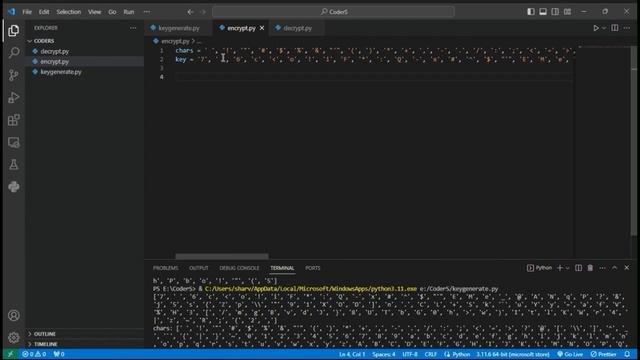This screenshot has width=640, height=360.
Task: Open the Run menu
Action: [129, 12]
